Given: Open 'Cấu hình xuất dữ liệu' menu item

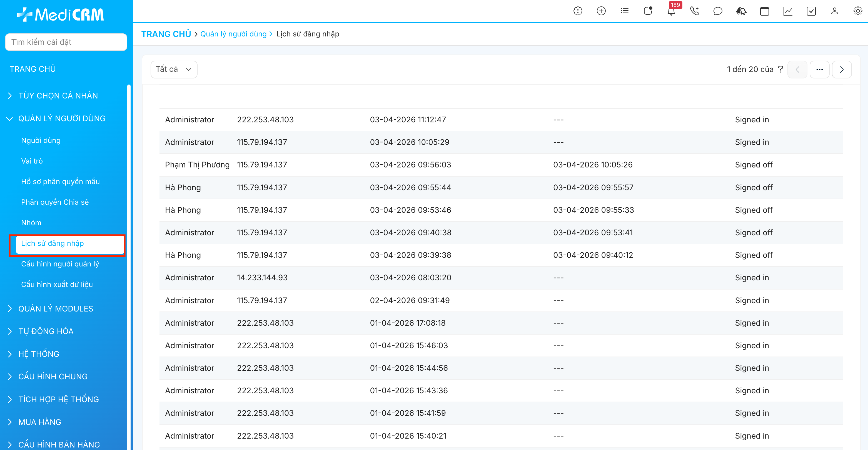Looking at the screenshot, I should point(57,284).
